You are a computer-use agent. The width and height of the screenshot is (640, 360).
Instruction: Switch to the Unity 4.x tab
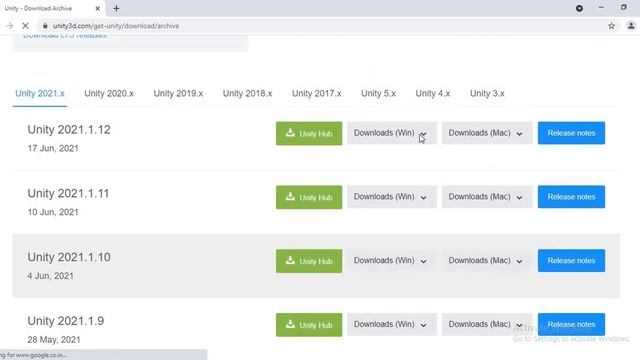pyautogui.click(x=433, y=93)
